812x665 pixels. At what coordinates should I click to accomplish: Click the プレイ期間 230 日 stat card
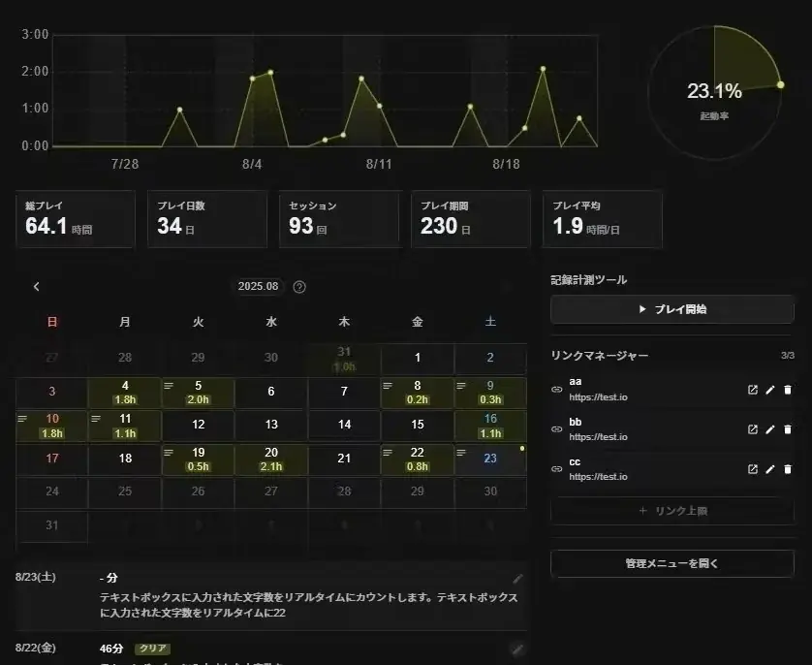click(471, 219)
